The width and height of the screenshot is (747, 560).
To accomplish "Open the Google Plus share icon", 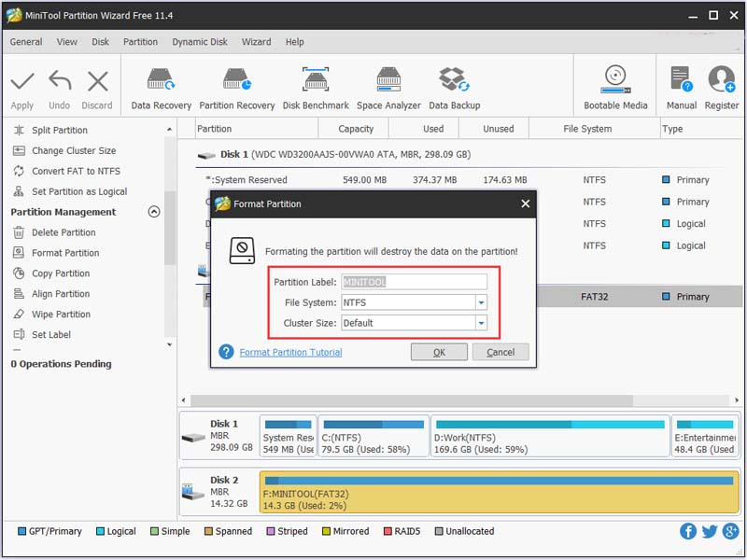I will pyautogui.click(x=730, y=531).
